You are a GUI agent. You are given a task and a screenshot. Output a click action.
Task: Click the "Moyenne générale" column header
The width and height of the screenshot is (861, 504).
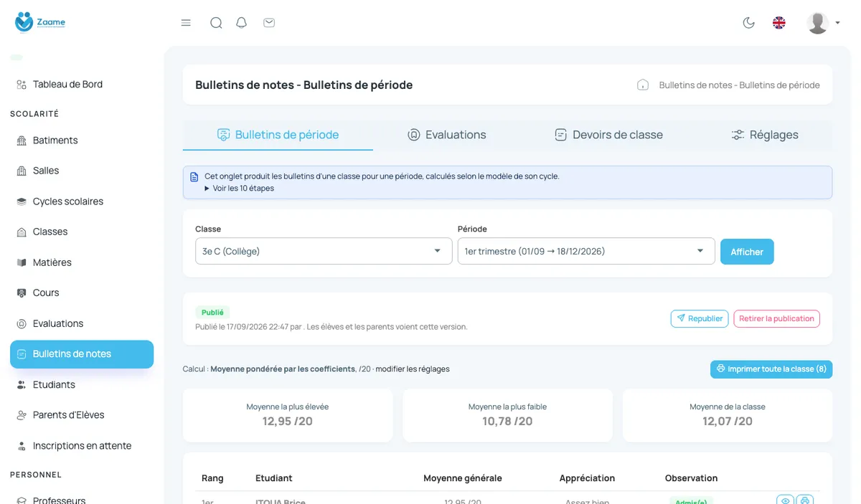463,478
